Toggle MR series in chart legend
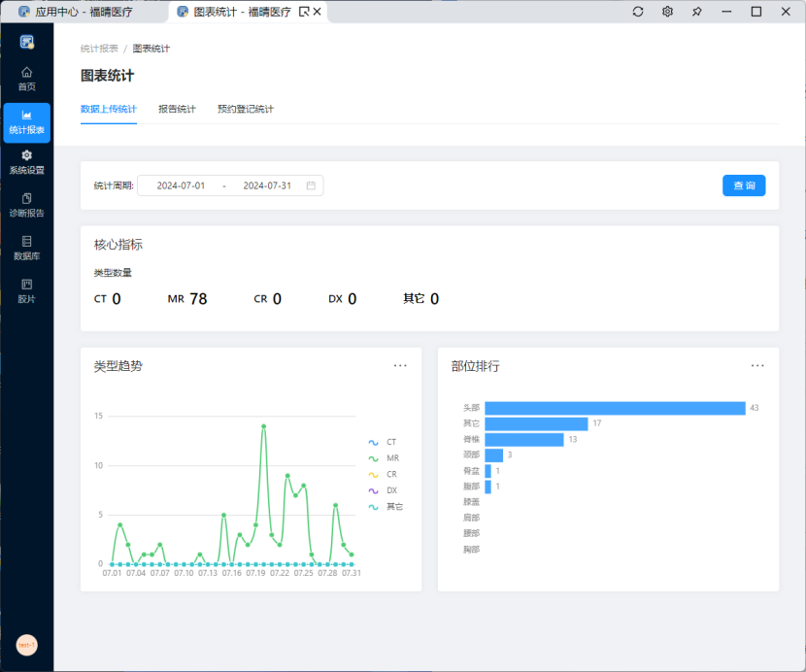806x672 pixels. pos(383,458)
